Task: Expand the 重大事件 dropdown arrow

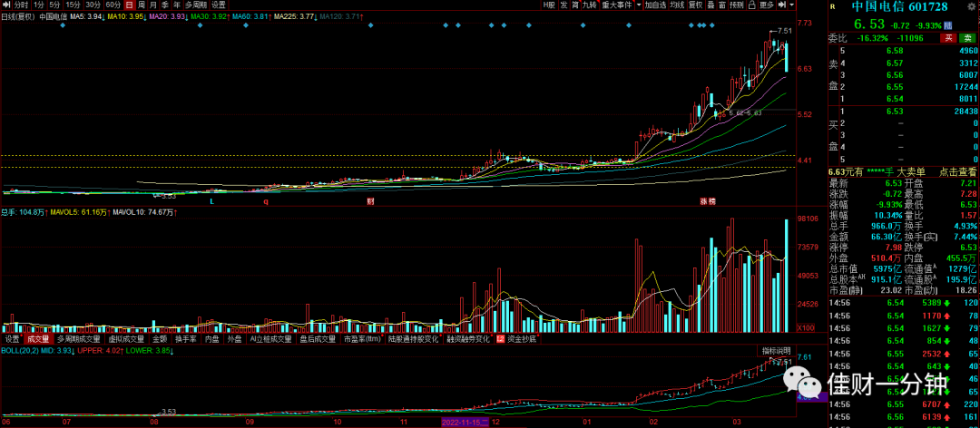Action: 638,5
